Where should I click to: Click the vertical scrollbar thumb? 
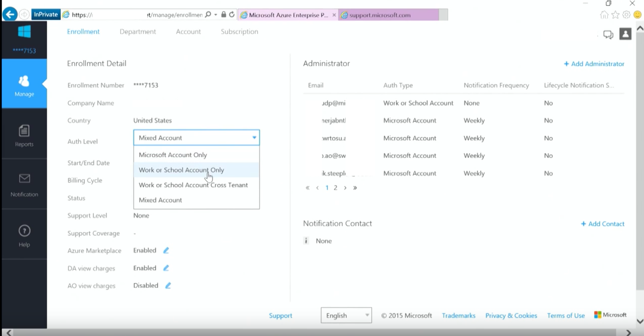(x=640, y=161)
